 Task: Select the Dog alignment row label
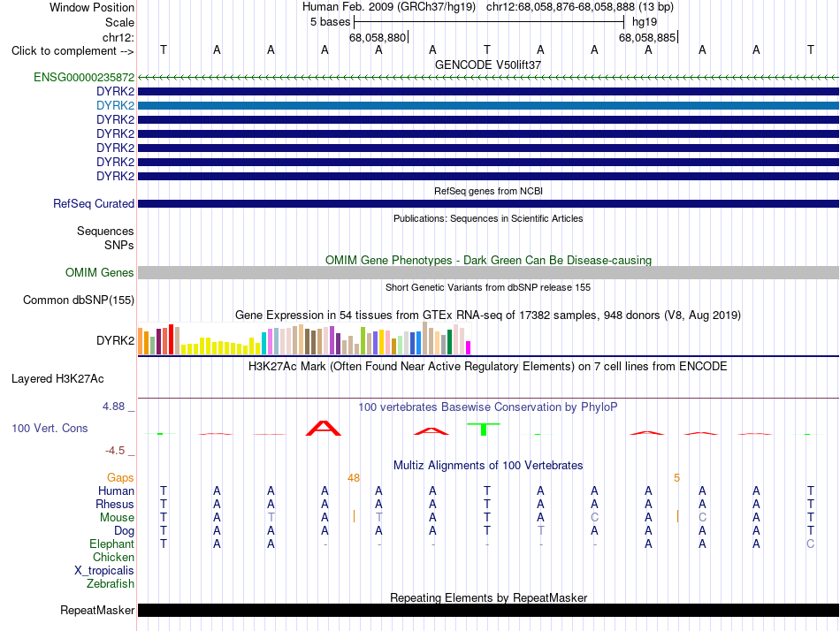(x=124, y=531)
